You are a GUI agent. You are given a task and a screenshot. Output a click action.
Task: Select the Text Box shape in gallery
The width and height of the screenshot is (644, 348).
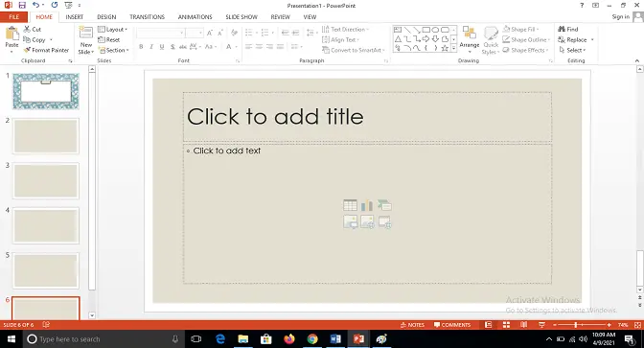398,30
